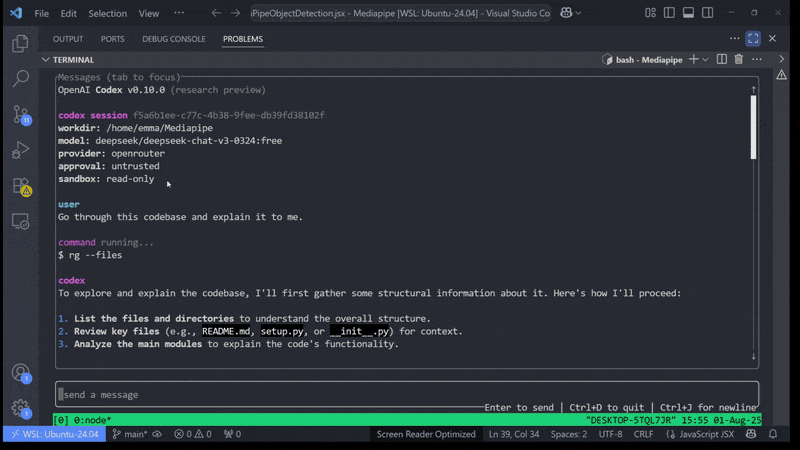Click the terminal warning triangle icon

tap(782, 76)
